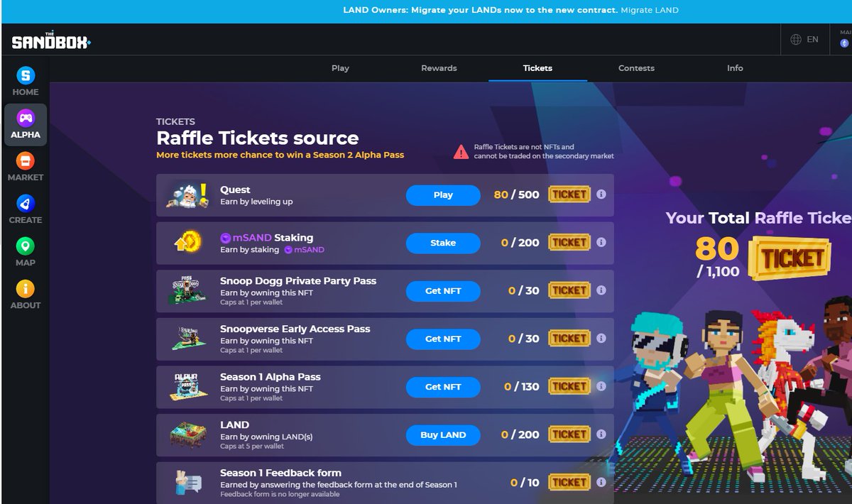Click the LAND row thumbnail

pos(187,435)
